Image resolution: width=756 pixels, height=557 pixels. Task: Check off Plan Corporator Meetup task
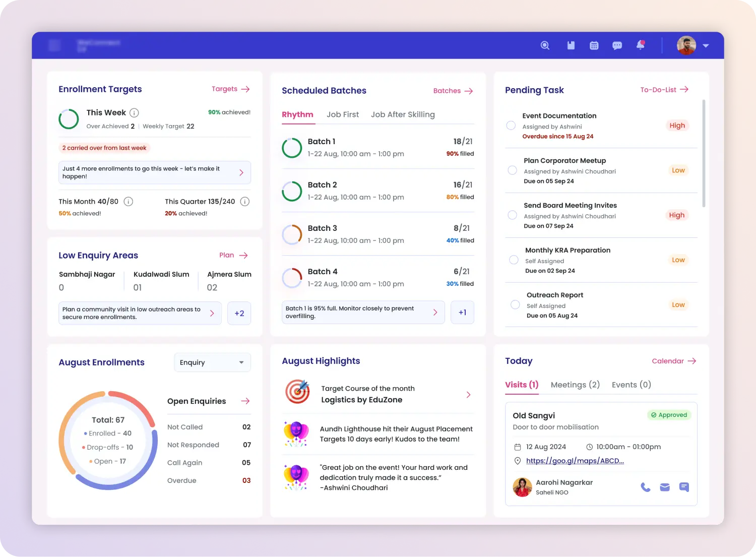[512, 170]
